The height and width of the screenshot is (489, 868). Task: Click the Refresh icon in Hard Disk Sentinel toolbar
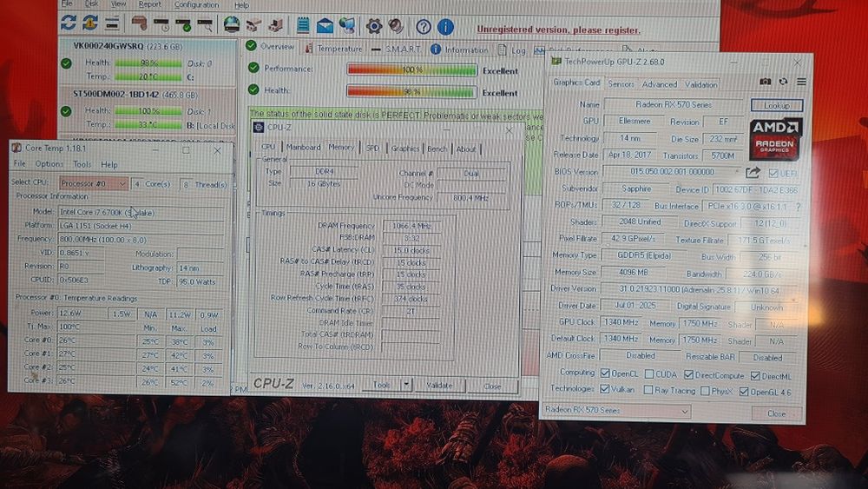69,23
